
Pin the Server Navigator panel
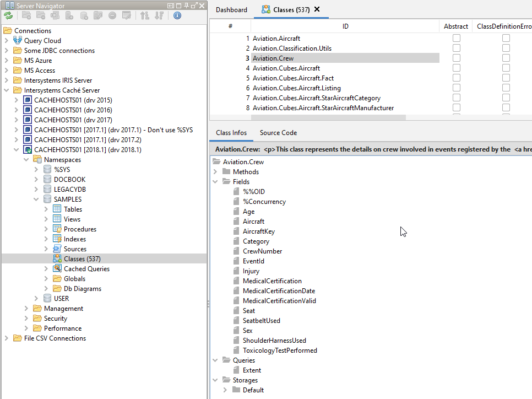(187, 6)
